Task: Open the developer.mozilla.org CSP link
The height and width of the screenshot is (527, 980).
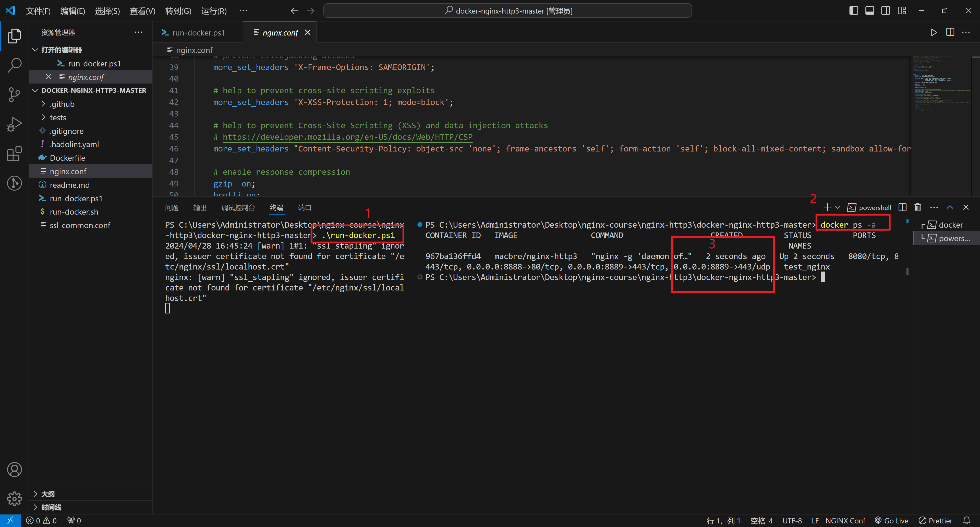Action: 347,137
